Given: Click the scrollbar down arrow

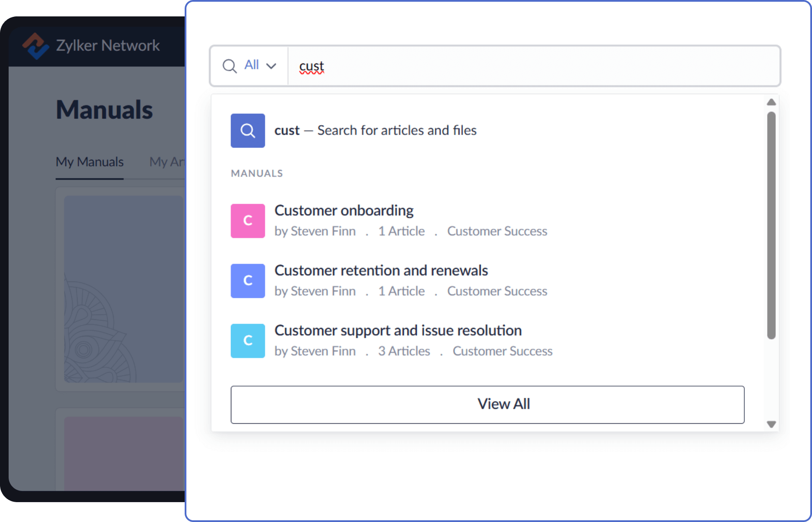Looking at the screenshot, I should coord(771,425).
